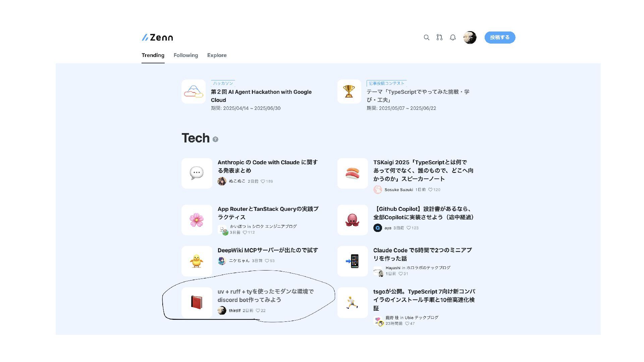This screenshot has width=644, height=362.
Task: Open uv + ruff + ty discord bot article
Action: coord(266,295)
